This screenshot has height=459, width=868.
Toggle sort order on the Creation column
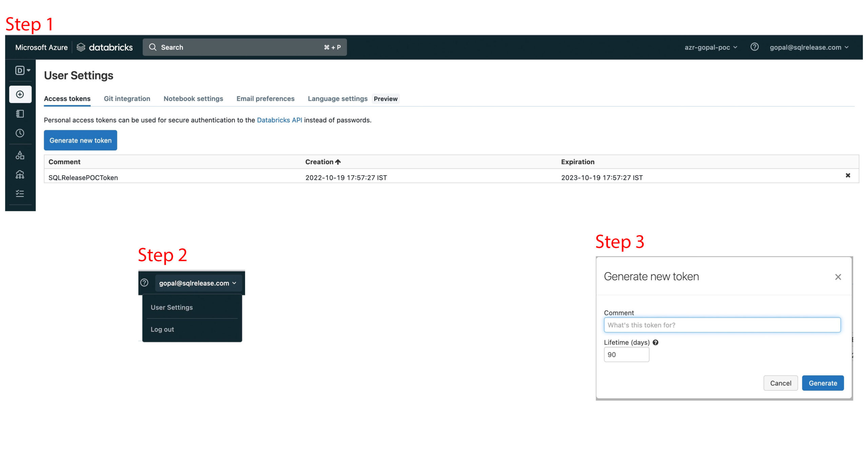click(x=322, y=162)
